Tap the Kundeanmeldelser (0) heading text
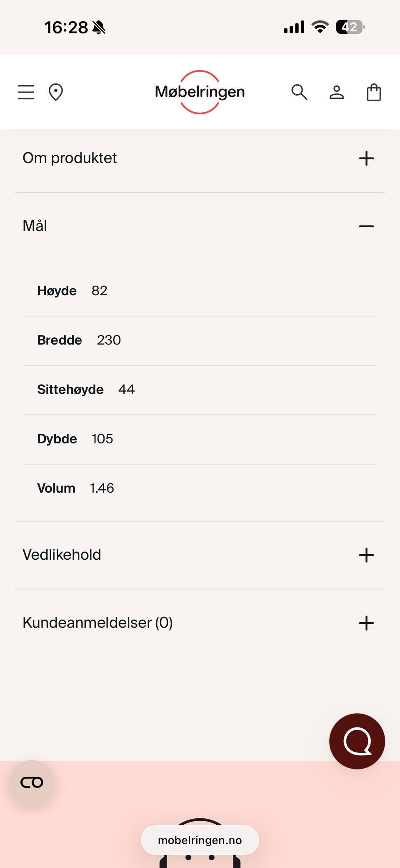Screen dimensions: 400x868 [97, 623]
